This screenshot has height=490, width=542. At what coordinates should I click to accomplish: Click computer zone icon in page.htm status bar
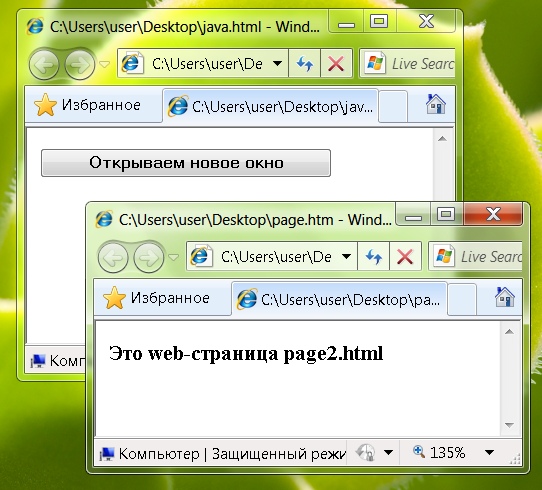[x=107, y=454]
